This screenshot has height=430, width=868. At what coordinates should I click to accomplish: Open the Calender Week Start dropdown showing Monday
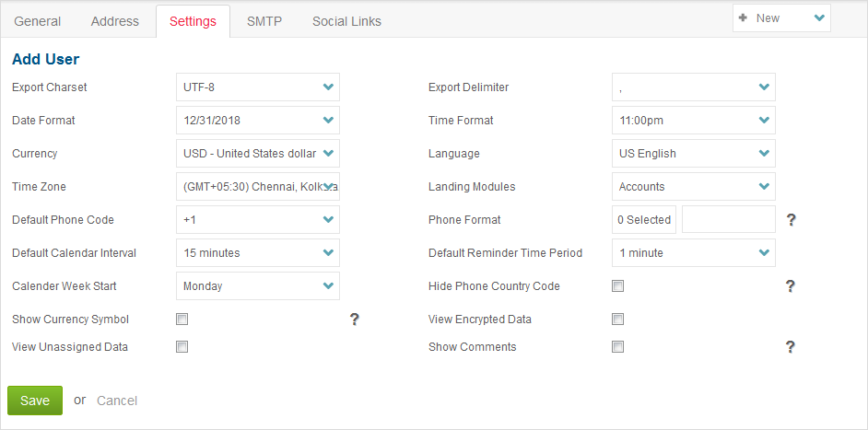(258, 286)
